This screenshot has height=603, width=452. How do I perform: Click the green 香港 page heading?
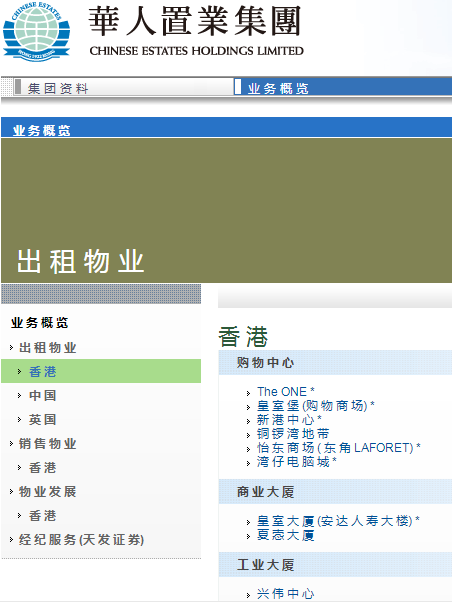click(x=243, y=337)
